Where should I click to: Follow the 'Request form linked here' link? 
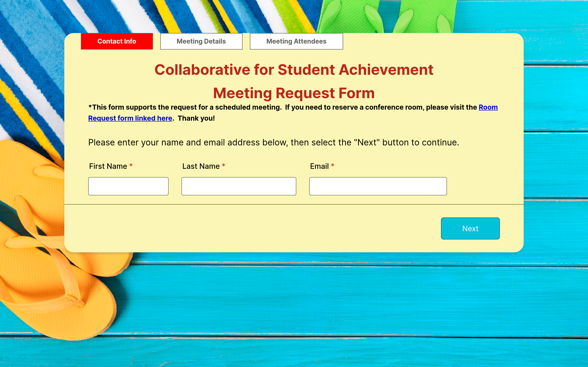click(130, 118)
